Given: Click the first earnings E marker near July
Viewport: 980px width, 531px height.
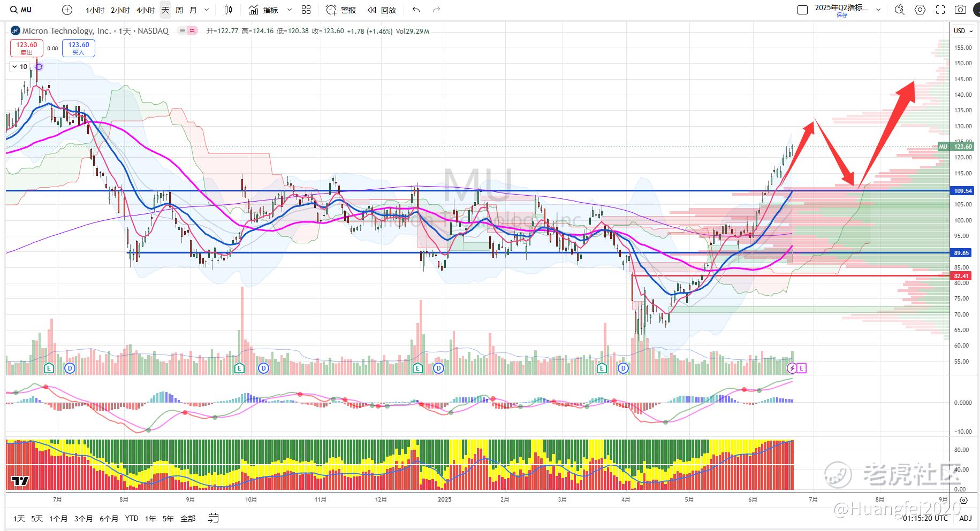Looking at the screenshot, I should [x=49, y=368].
